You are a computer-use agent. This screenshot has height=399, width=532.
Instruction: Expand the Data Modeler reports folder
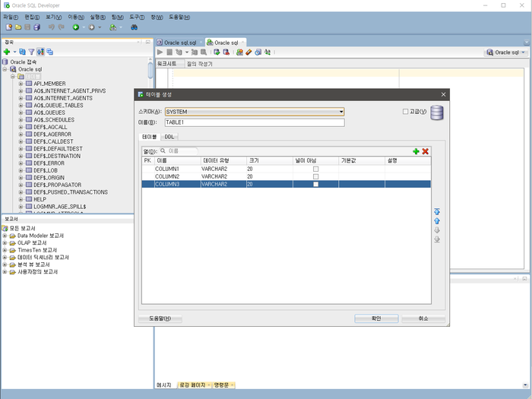coord(5,236)
